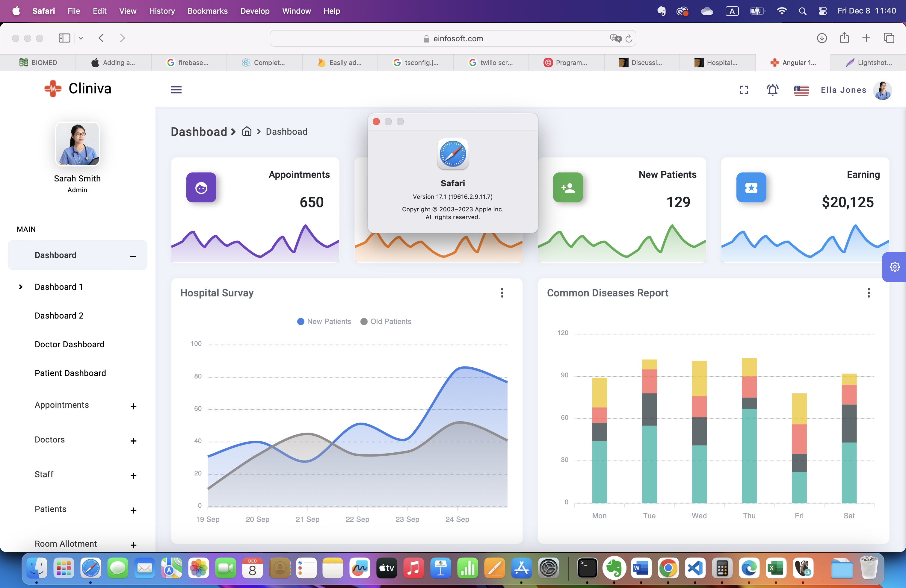Viewport: 906px width, 588px height.
Task: Open the Apple menu
Action: pyautogui.click(x=16, y=11)
